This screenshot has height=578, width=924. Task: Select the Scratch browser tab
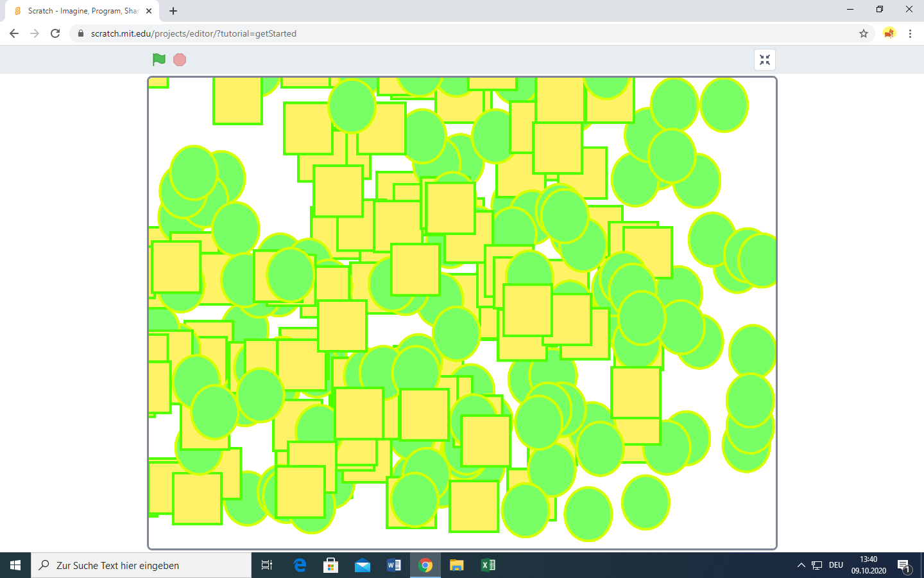[81, 11]
